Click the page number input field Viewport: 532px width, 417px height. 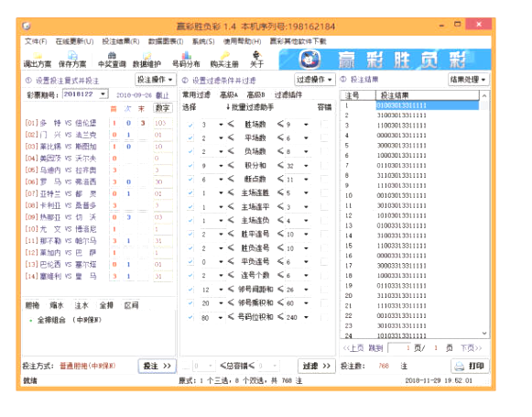[399, 348]
